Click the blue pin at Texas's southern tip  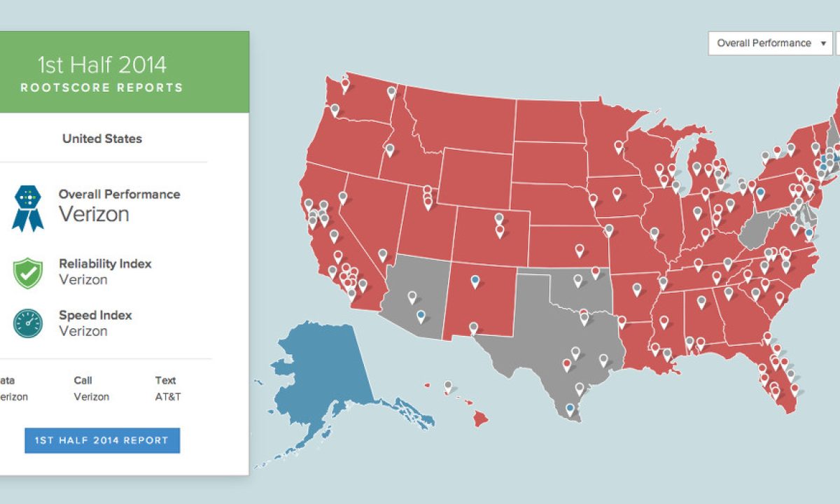(570, 408)
